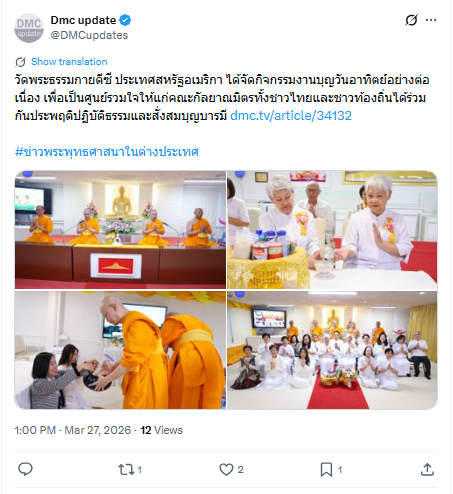The width and height of the screenshot is (453, 494).
Task: View photo of monk receiving alms bowl
Action: click(x=120, y=350)
